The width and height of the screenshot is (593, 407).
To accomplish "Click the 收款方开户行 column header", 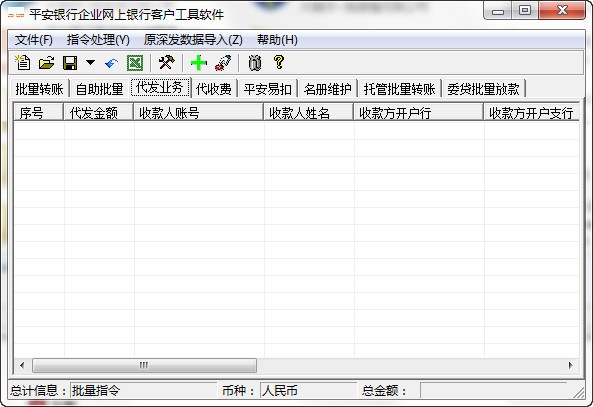I will pyautogui.click(x=419, y=113).
